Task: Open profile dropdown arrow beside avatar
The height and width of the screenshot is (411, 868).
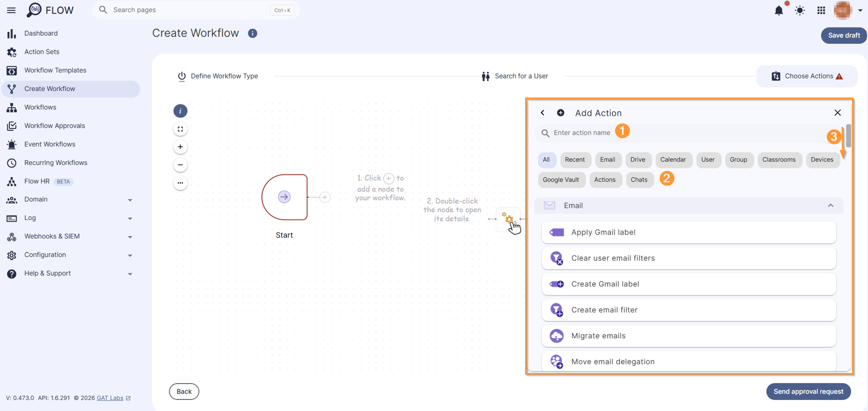Action: click(860, 10)
